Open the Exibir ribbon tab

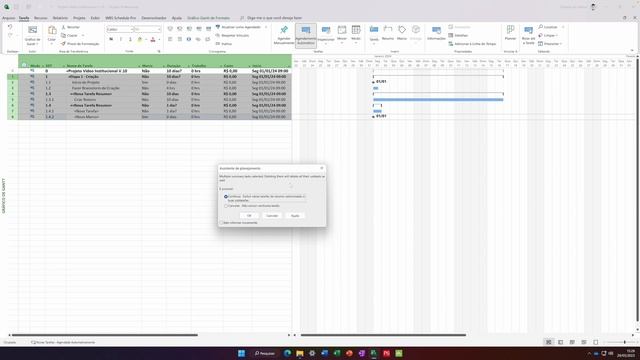(95, 18)
